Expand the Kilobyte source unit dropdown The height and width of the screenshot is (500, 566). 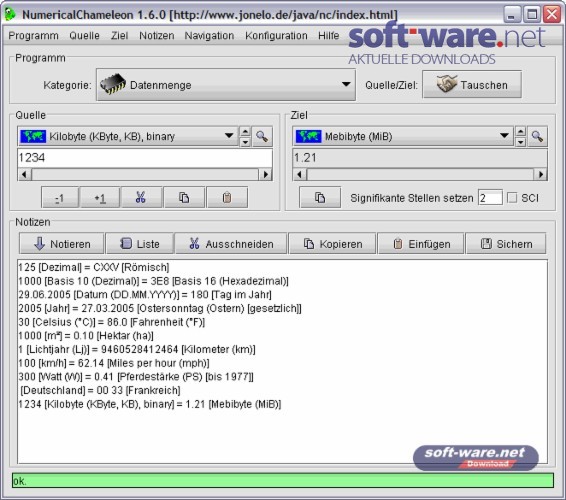[x=127, y=136]
